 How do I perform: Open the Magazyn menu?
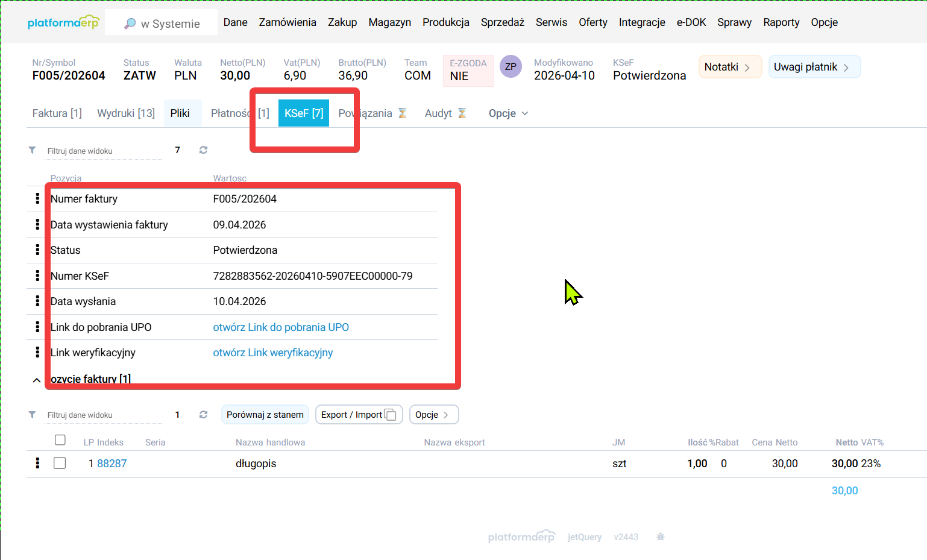pyautogui.click(x=389, y=22)
